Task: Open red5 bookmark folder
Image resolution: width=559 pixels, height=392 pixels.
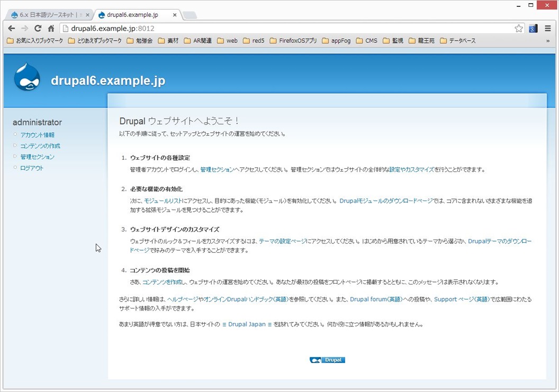Action: (254, 41)
